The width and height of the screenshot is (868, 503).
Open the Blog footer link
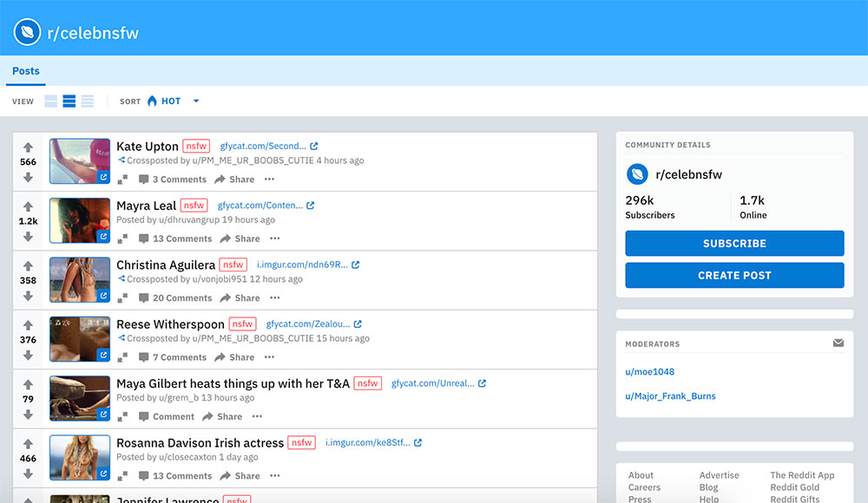tap(708, 487)
